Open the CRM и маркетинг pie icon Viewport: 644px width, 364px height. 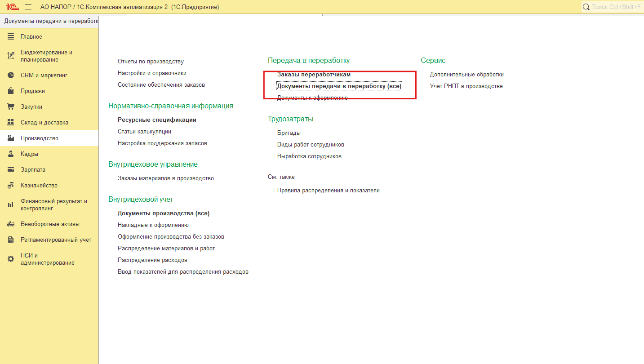pyautogui.click(x=11, y=75)
